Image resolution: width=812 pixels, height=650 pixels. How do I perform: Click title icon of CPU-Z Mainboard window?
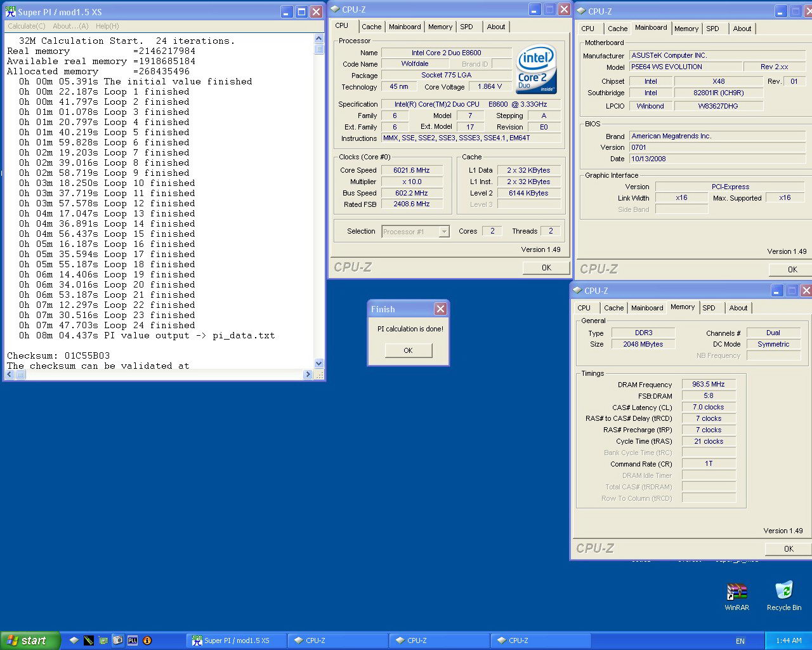(580, 11)
